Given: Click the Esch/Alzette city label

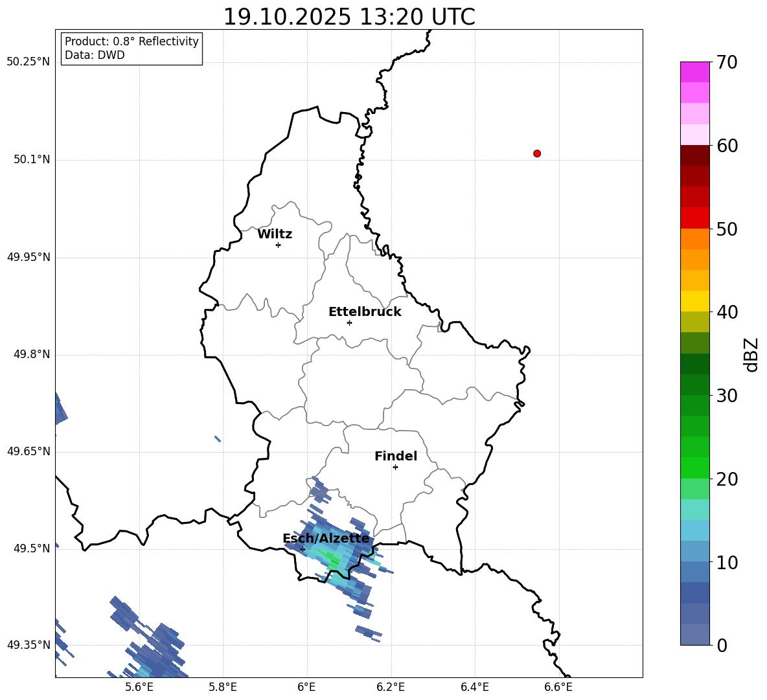Looking at the screenshot, I should pos(326,539).
